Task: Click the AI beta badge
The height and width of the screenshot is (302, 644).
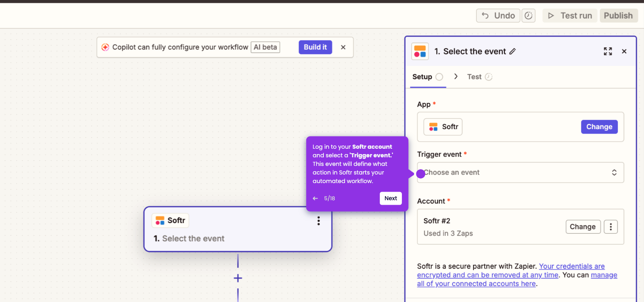Action: tap(265, 47)
